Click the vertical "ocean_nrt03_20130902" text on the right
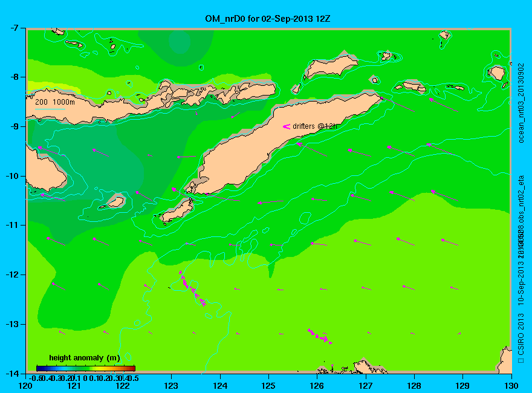The width and height of the screenshot is (532, 393). 522,103
